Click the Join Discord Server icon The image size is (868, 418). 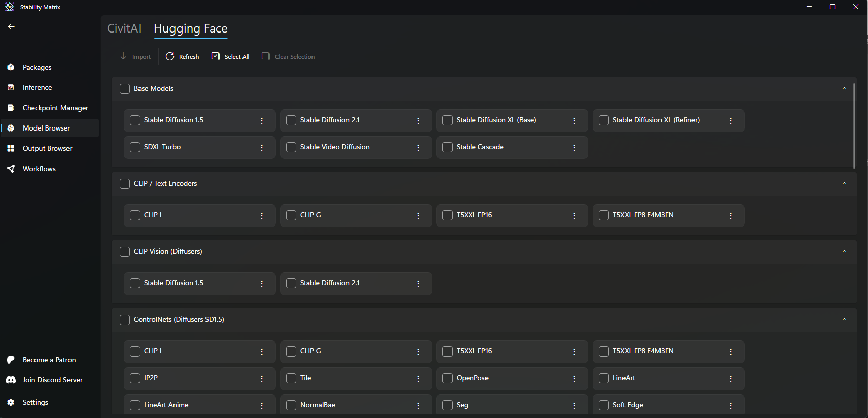click(x=11, y=380)
